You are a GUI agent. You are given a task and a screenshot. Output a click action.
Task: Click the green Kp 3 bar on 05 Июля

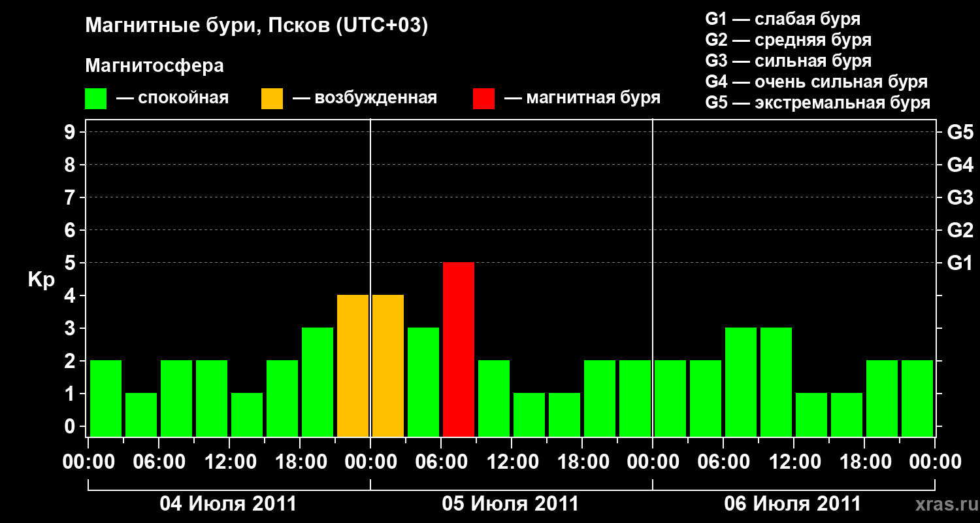423,382
